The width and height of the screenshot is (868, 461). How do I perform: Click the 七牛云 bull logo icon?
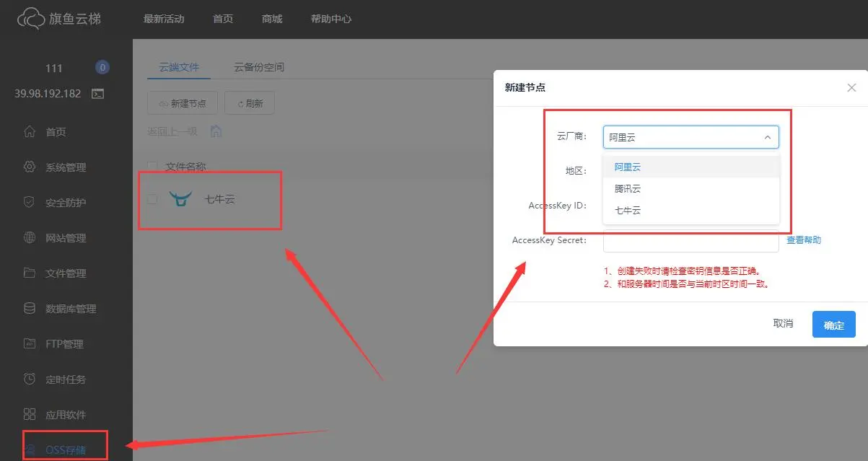180,198
